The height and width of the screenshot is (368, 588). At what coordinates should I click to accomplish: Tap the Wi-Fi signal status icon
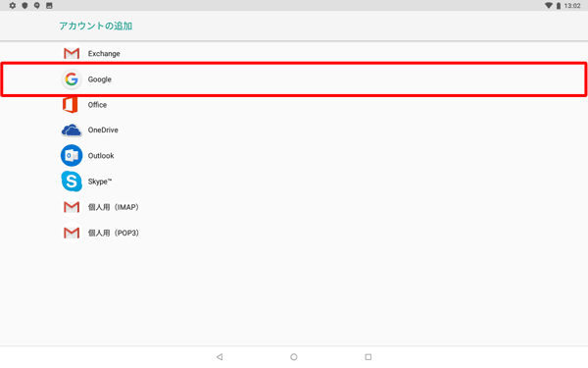pos(548,6)
